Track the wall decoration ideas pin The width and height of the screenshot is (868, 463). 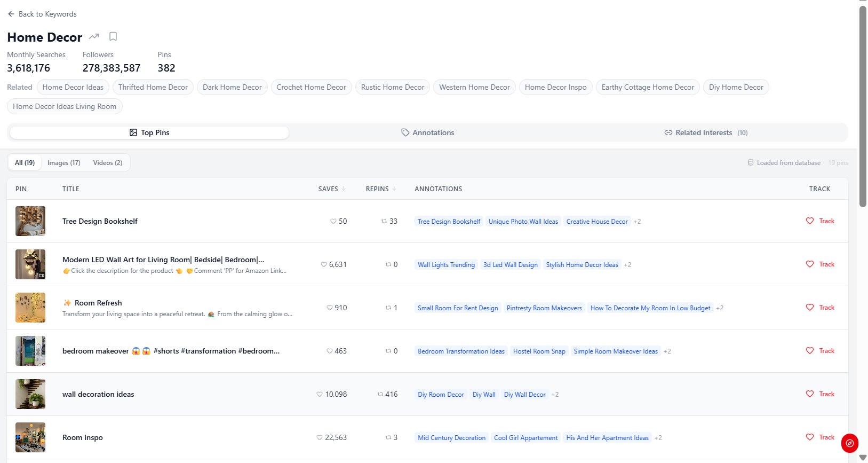[820, 394]
